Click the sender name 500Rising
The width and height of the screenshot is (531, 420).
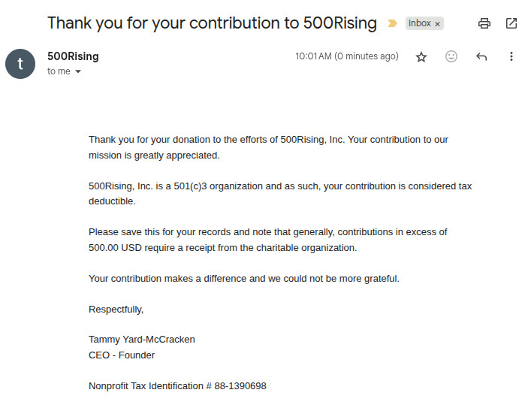pos(73,56)
